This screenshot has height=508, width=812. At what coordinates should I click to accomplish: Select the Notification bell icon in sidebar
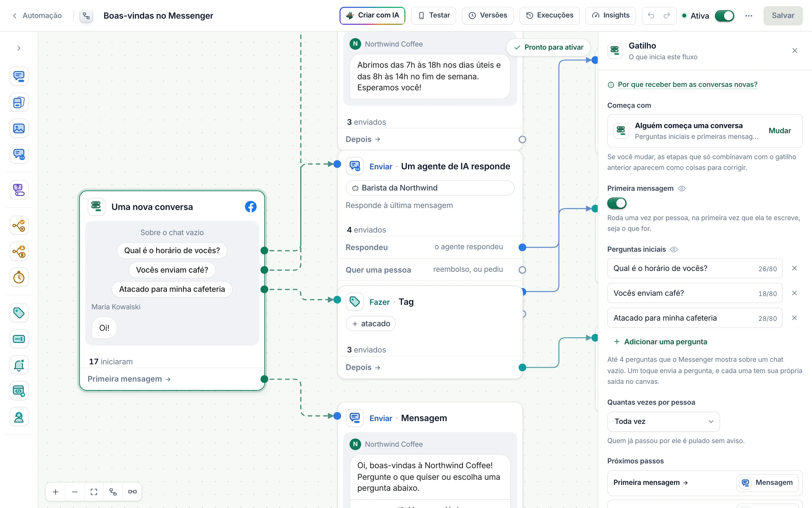click(19, 365)
